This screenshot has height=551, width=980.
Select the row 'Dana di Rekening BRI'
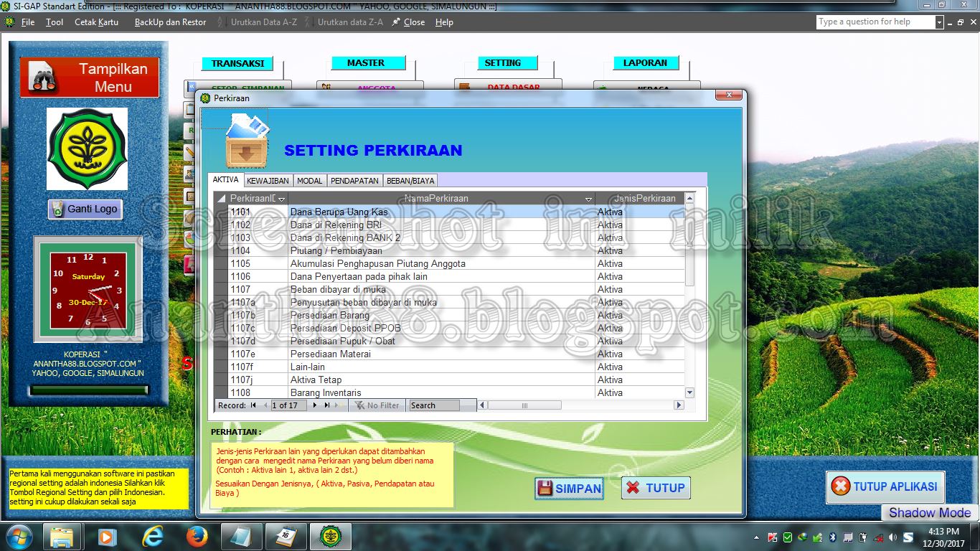[x=449, y=225]
